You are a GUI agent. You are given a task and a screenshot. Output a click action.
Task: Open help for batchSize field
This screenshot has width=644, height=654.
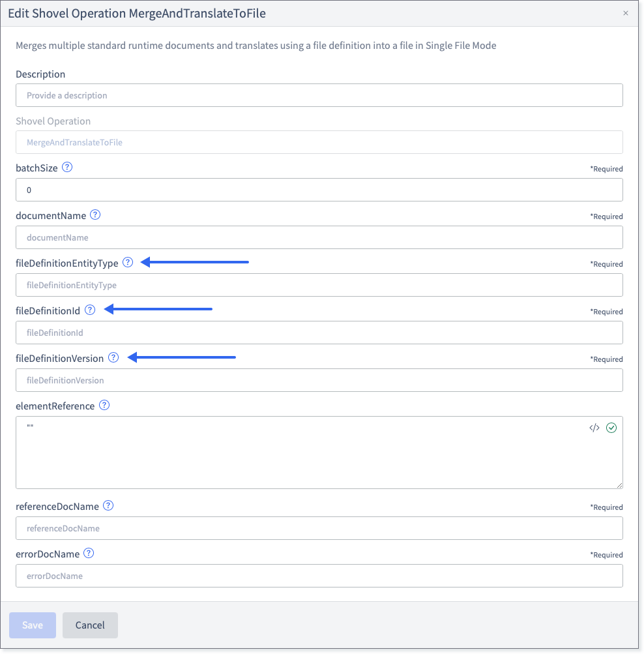point(67,168)
